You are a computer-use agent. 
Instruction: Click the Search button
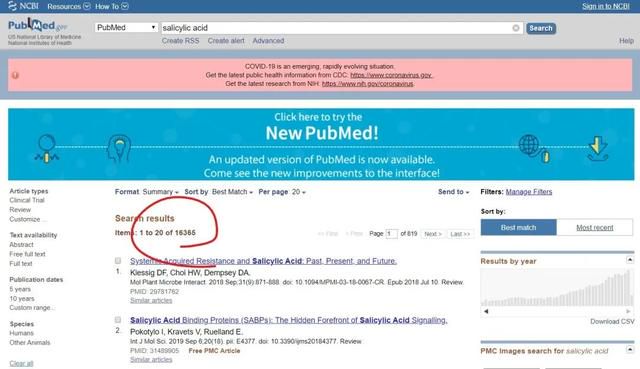(x=541, y=28)
